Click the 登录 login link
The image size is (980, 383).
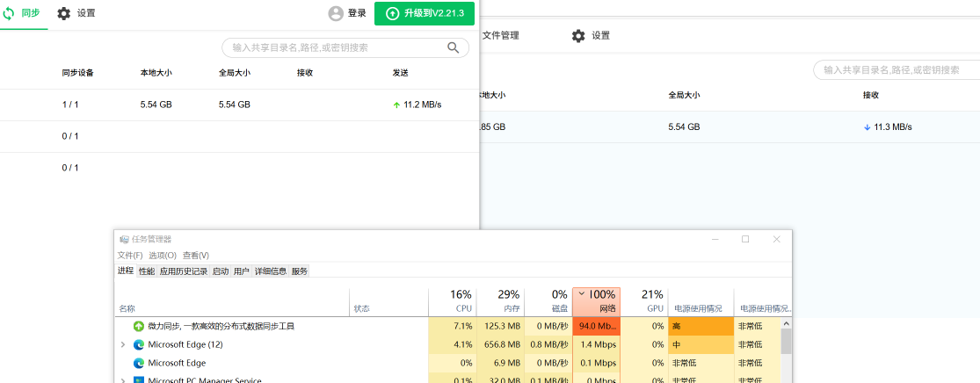[357, 13]
